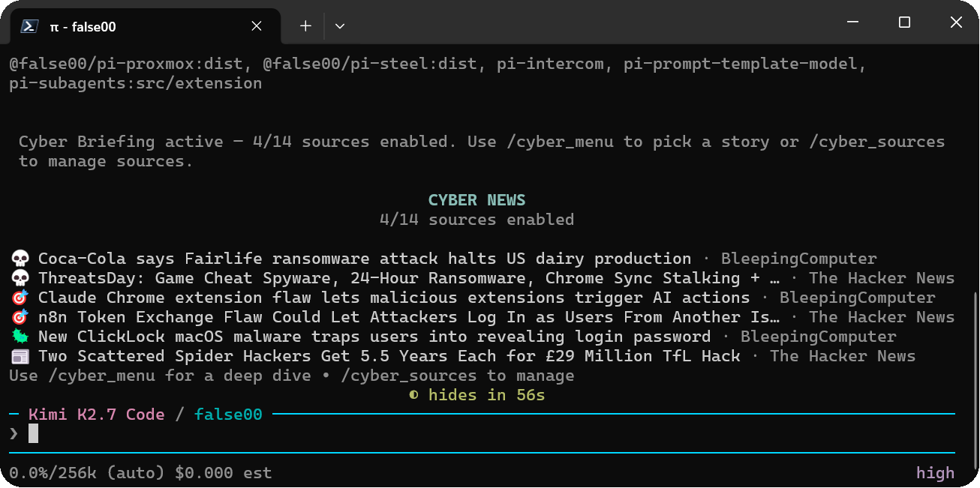Expand the new-tab profile dropdown chevron
Image resolution: width=980 pixels, height=488 pixels.
click(x=340, y=26)
